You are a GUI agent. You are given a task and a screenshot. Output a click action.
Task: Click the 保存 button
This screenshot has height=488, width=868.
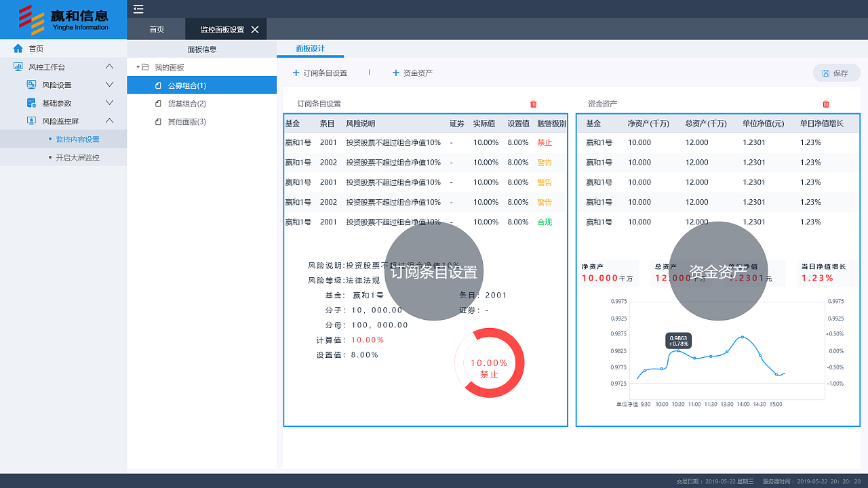coord(837,73)
